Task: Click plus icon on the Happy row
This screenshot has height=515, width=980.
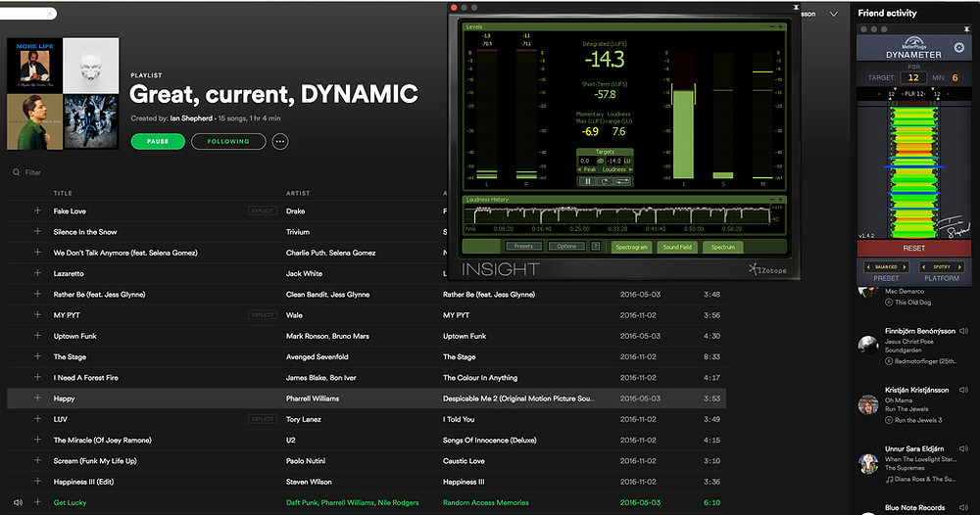Action: coord(37,398)
